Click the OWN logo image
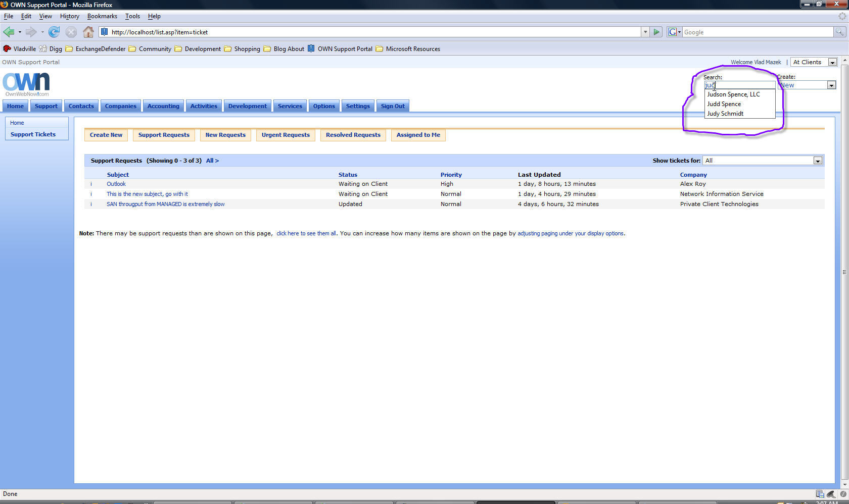The height and width of the screenshot is (504, 849). pyautogui.click(x=26, y=84)
